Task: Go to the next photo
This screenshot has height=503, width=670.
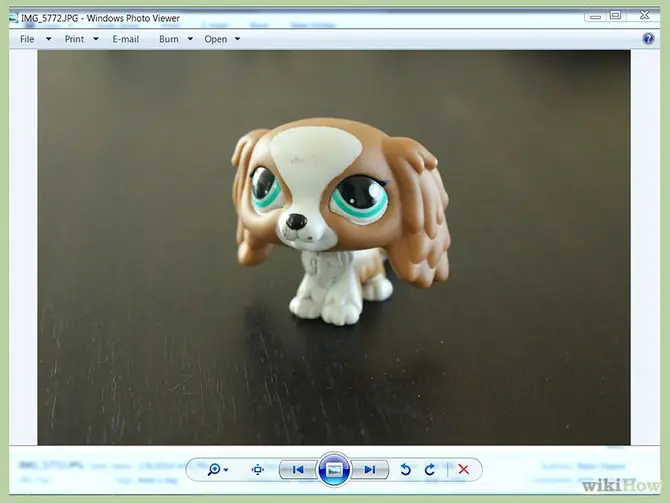Action: tap(370, 470)
